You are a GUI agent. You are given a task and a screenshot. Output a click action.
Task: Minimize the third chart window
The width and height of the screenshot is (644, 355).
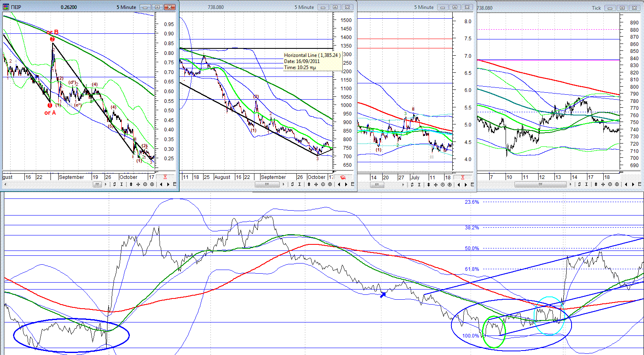pyautogui.click(x=442, y=7)
